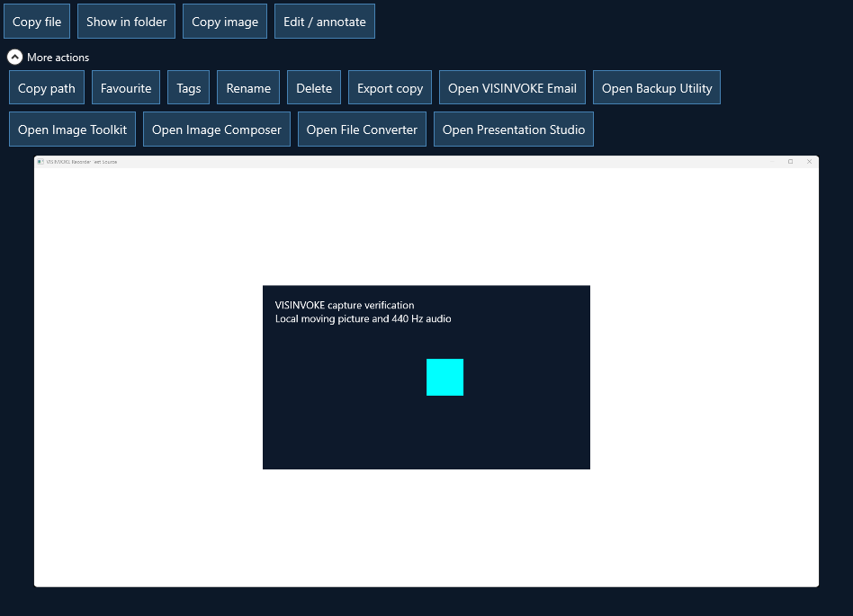The height and width of the screenshot is (616, 853).
Task: Copy the image to the clipboard
Action: pos(225,22)
